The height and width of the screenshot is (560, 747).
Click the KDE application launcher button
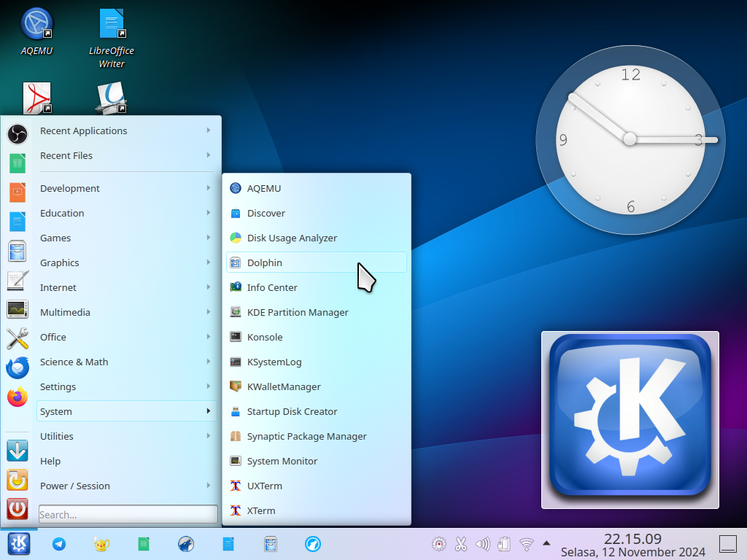tap(19, 543)
